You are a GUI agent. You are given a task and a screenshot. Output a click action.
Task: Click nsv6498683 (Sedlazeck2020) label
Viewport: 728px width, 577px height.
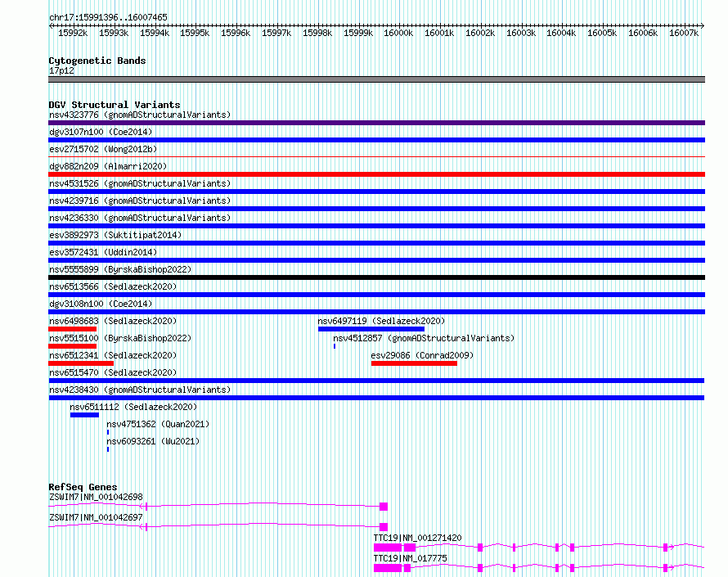click(x=113, y=321)
